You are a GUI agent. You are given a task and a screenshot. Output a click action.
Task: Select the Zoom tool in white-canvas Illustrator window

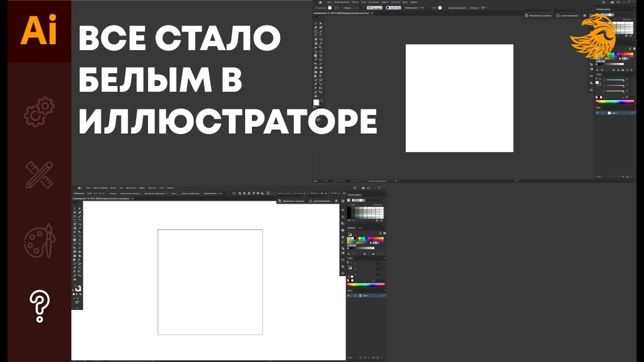(x=79, y=236)
